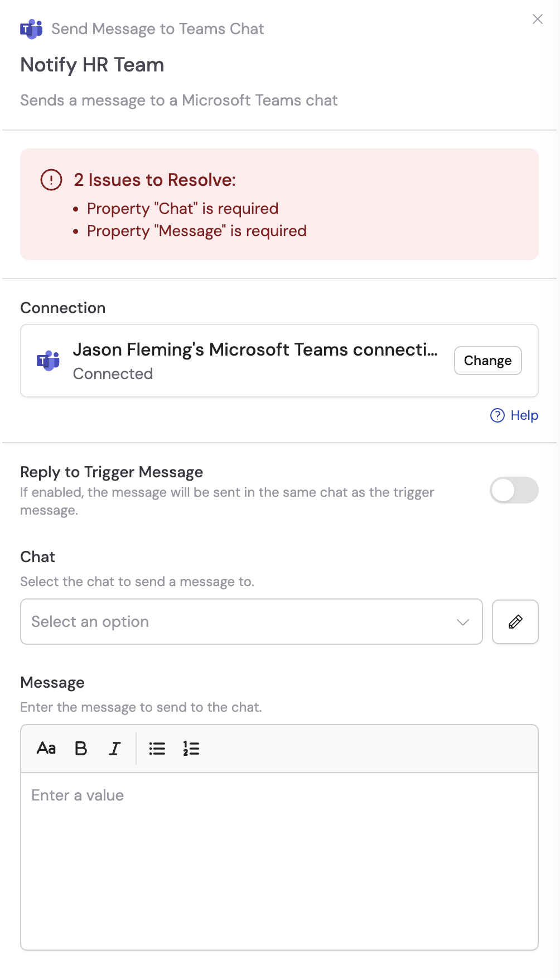The width and height of the screenshot is (560, 978).
Task: Enable the Reply to Trigger Message toggle
Action: (513, 490)
